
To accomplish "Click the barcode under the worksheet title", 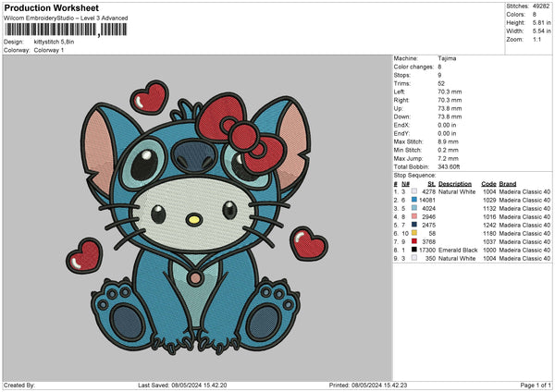I will click(66, 30).
